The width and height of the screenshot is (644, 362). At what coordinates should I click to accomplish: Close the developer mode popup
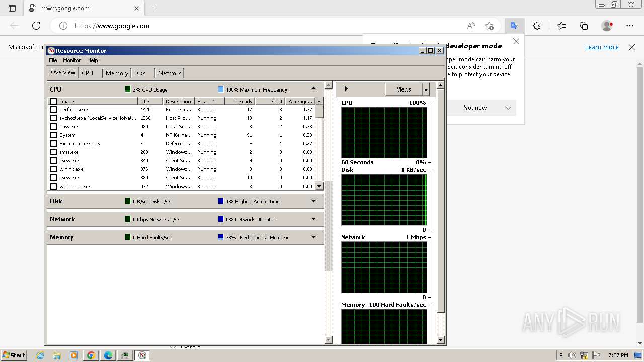pos(516,41)
